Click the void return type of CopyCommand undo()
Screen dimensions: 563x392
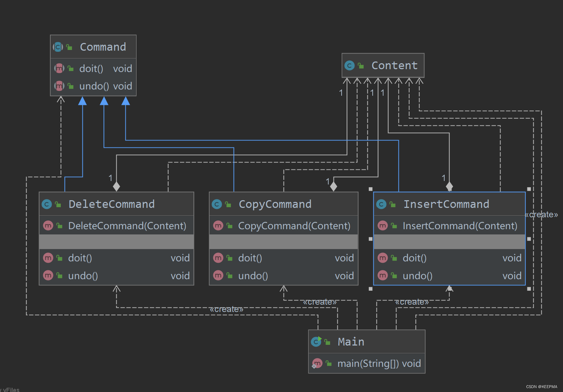pos(344,276)
